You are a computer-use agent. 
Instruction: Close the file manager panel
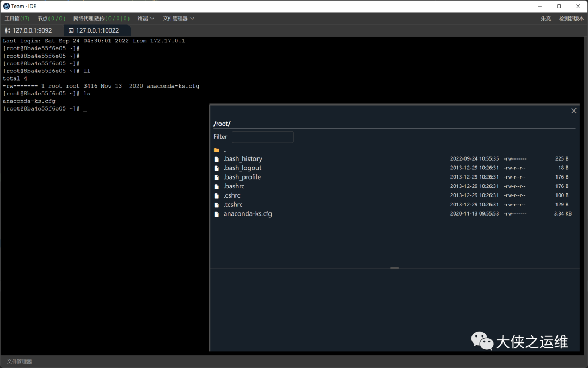coord(574,111)
